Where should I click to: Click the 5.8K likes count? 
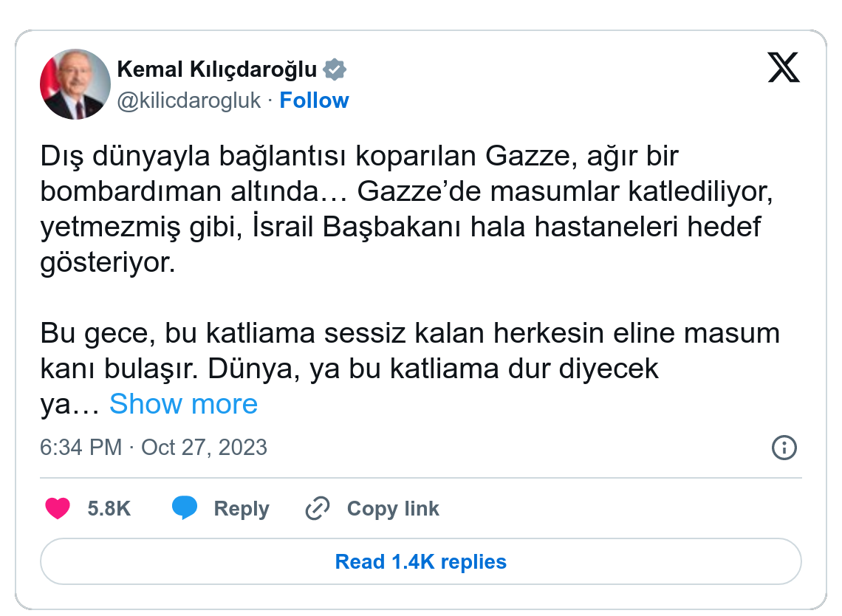(109, 509)
